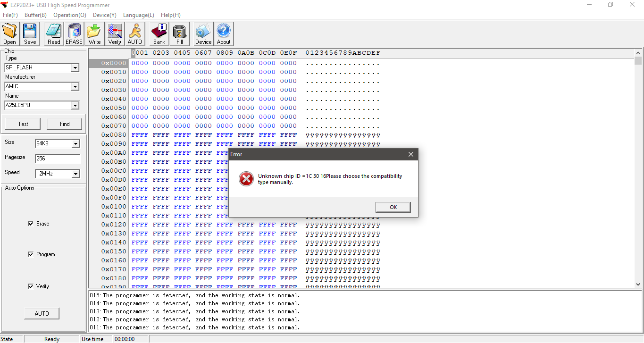Click the Ready status bar text

click(x=52, y=339)
